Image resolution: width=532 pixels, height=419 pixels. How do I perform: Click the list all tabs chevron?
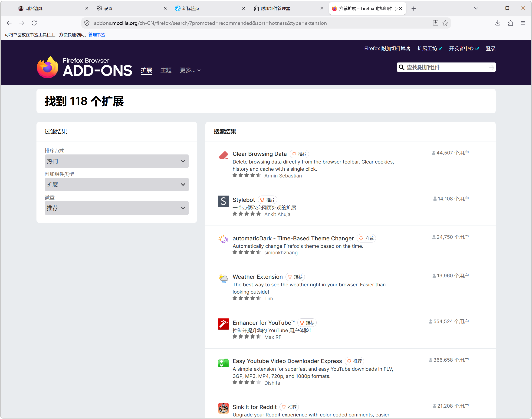click(476, 8)
